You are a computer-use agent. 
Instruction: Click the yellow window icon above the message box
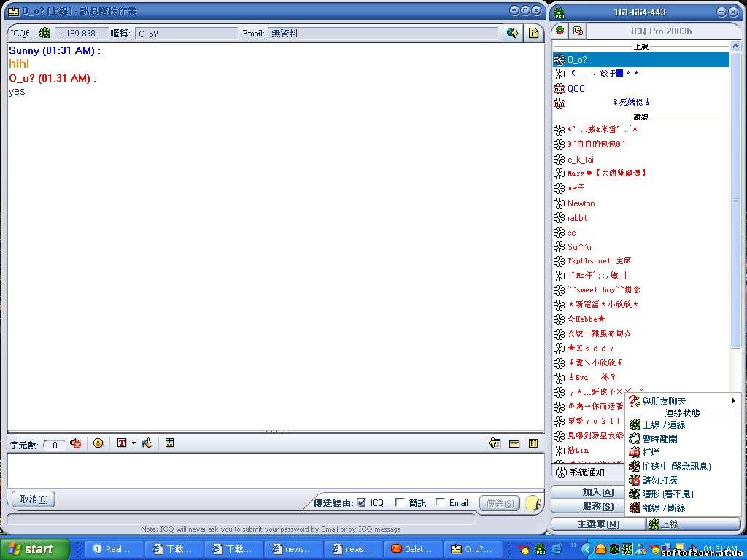[514, 444]
